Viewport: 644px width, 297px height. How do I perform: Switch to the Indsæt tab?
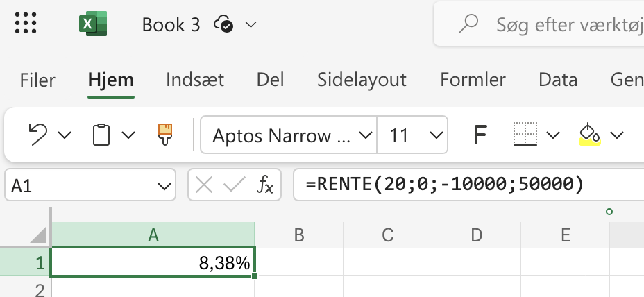pyautogui.click(x=195, y=80)
